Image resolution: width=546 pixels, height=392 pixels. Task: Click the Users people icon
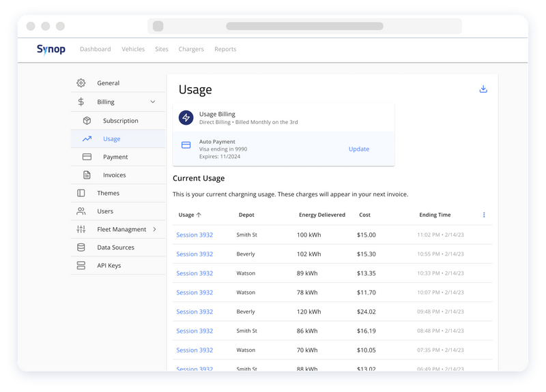81,211
